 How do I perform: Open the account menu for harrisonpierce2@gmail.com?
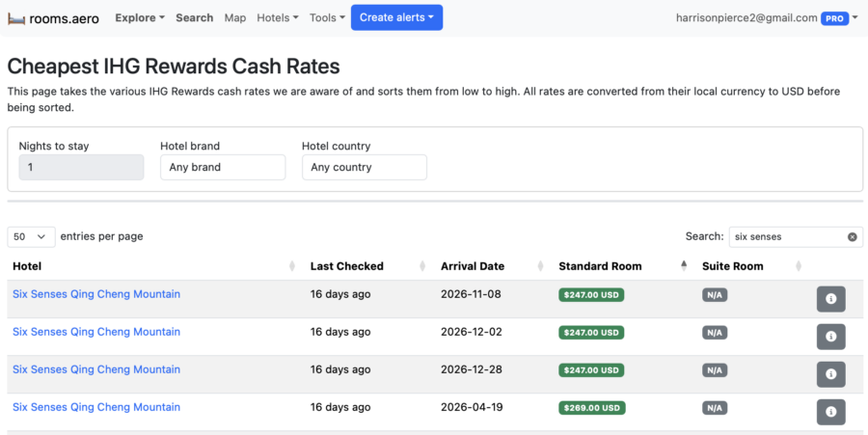click(767, 17)
